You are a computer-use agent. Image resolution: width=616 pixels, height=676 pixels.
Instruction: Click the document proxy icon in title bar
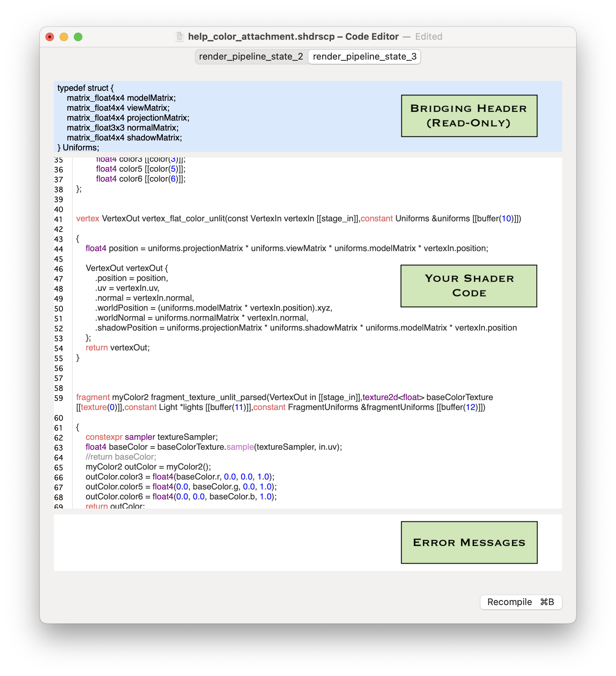(180, 37)
